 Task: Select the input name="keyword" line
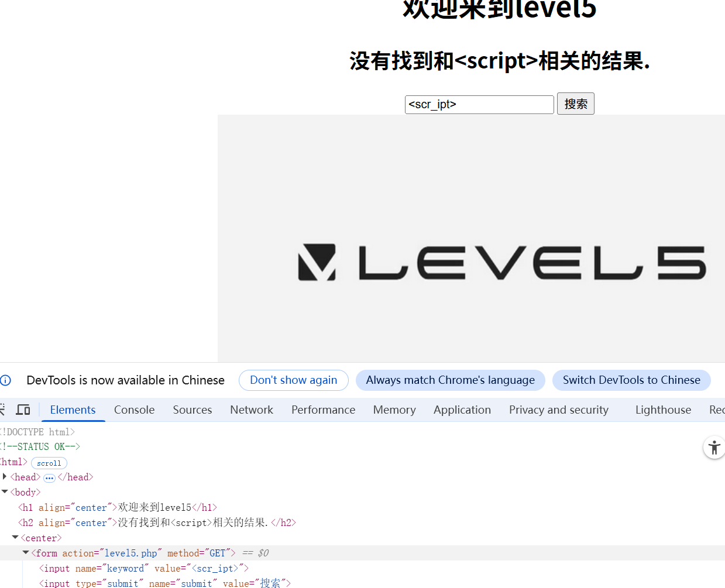[144, 568]
